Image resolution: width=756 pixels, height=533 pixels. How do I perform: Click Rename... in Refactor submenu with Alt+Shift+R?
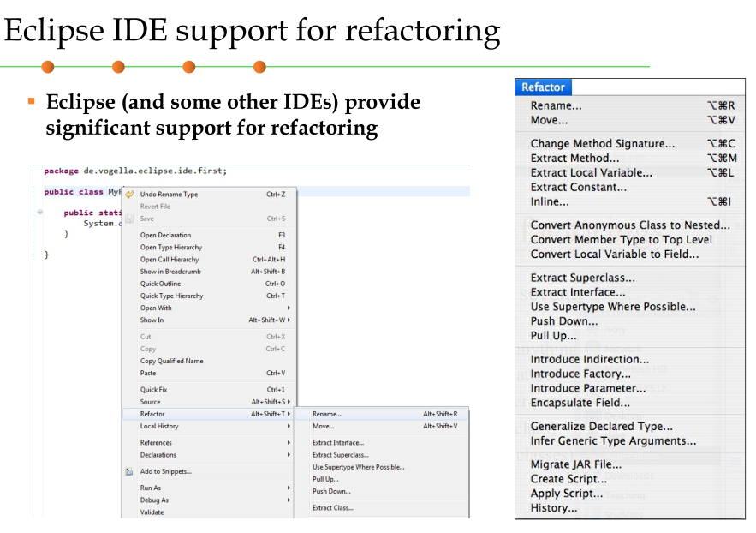[382, 414]
